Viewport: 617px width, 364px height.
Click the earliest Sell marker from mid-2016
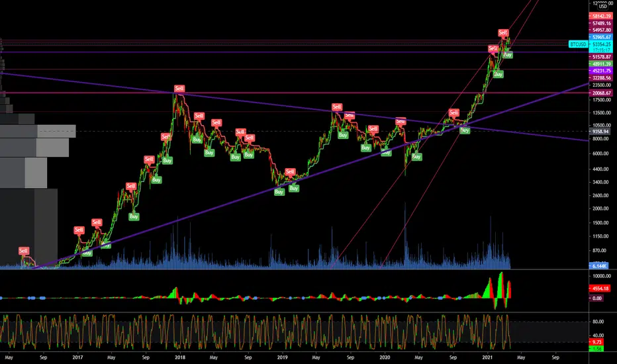pyautogui.click(x=23, y=251)
